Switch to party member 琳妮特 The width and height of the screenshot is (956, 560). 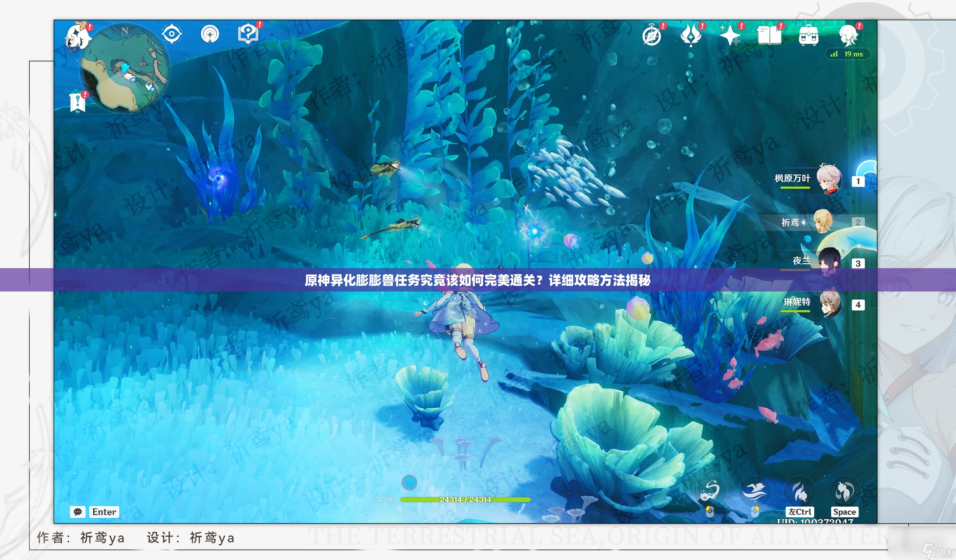830,303
